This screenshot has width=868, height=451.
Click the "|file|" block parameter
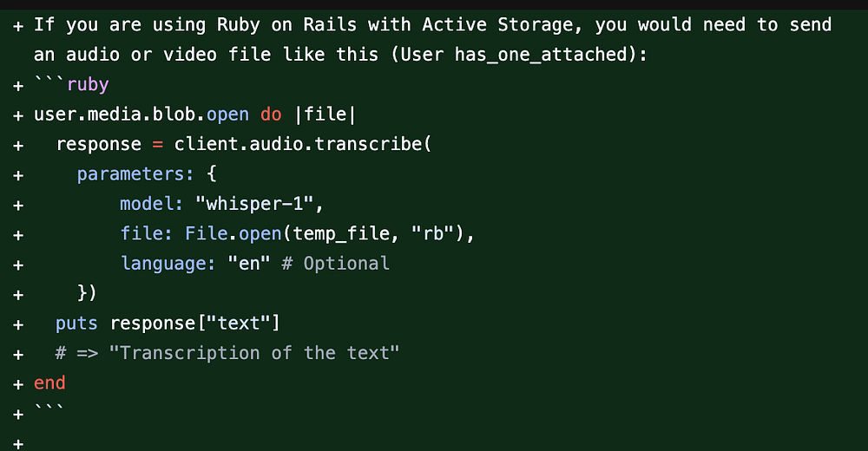[325, 114]
